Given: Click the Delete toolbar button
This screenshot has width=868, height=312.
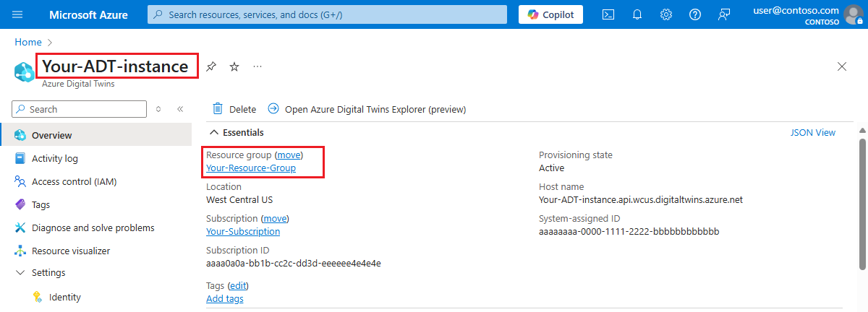Looking at the screenshot, I should (234, 109).
